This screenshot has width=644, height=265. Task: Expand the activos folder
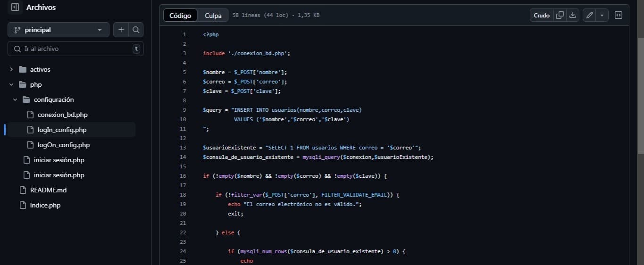click(11, 69)
